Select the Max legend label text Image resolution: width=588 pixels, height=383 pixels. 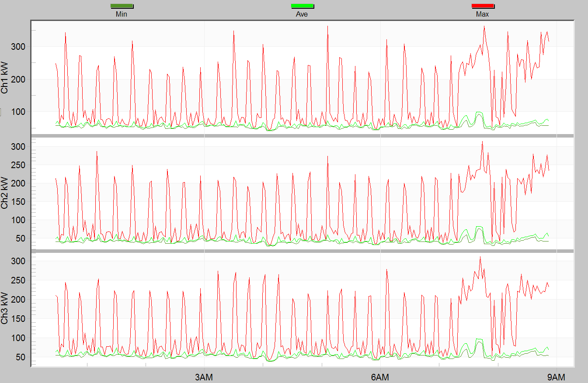pyautogui.click(x=483, y=14)
